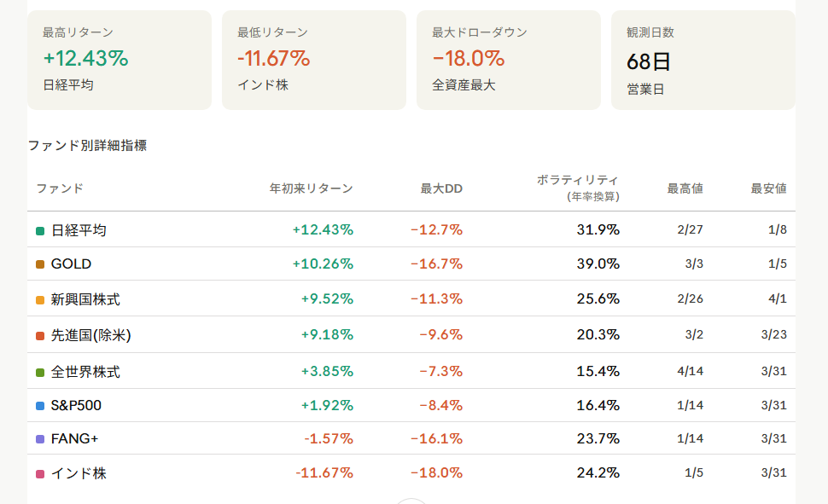This screenshot has width=828, height=504.
Task: Click the pink swatch next to インド株
Action: coord(40,473)
